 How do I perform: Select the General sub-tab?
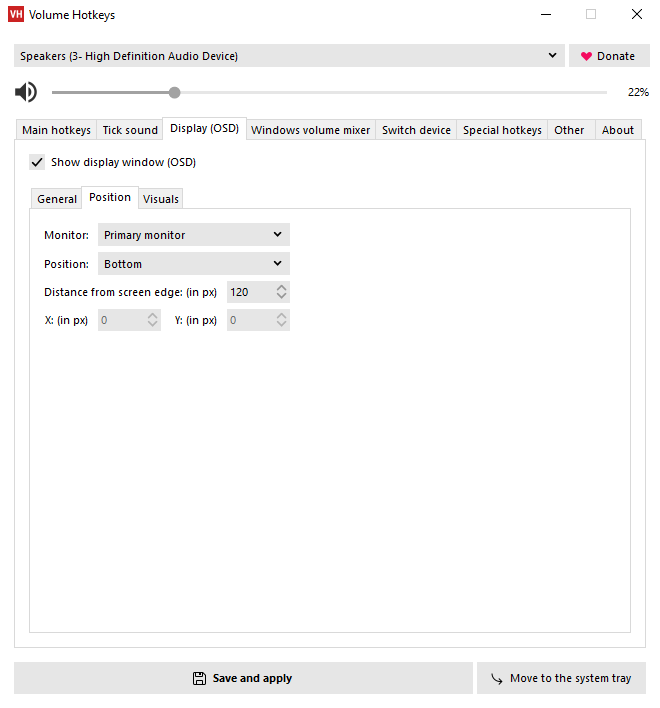pos(57,199)
